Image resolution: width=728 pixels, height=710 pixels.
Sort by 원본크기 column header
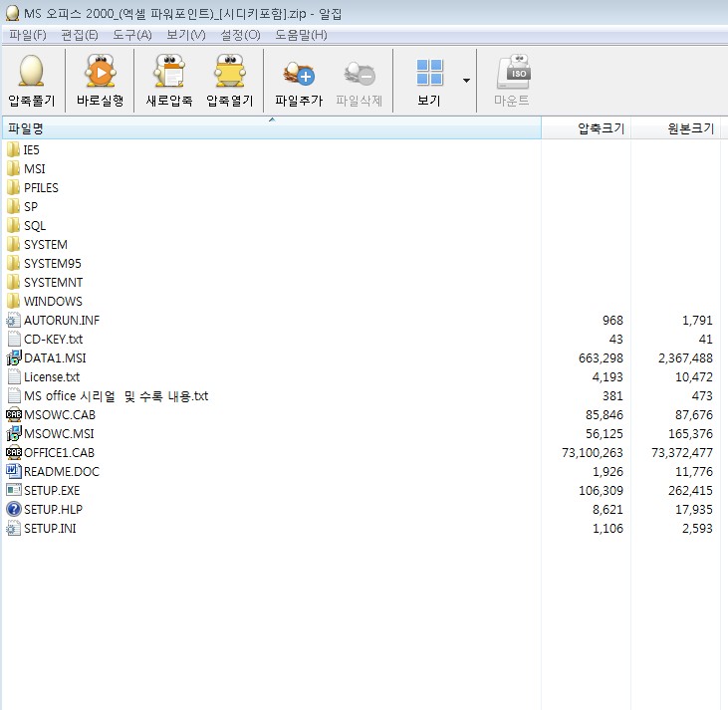pos(677,128)
